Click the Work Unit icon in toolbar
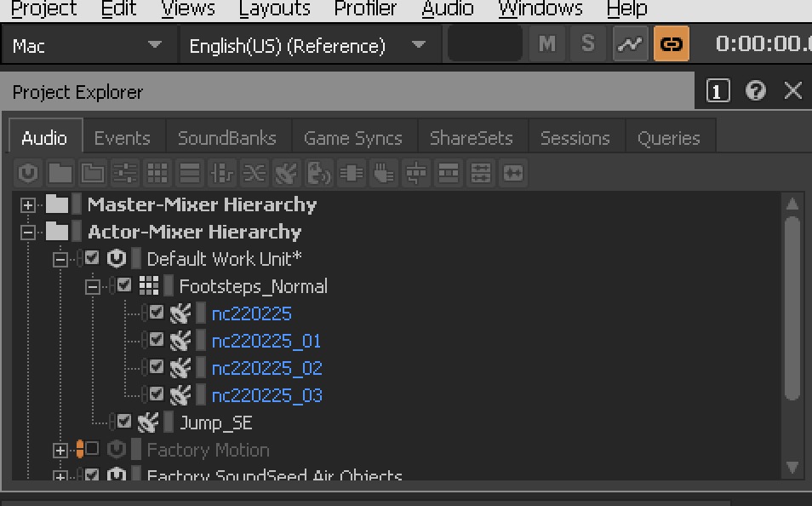The image size is (812, 506). (x=28, y=173)
